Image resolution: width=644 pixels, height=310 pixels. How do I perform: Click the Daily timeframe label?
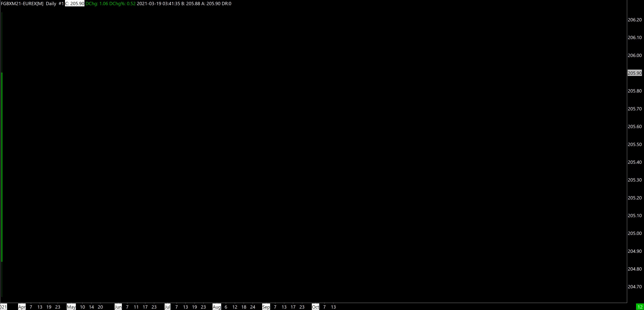pyautogui.click(x=51, y=4)
